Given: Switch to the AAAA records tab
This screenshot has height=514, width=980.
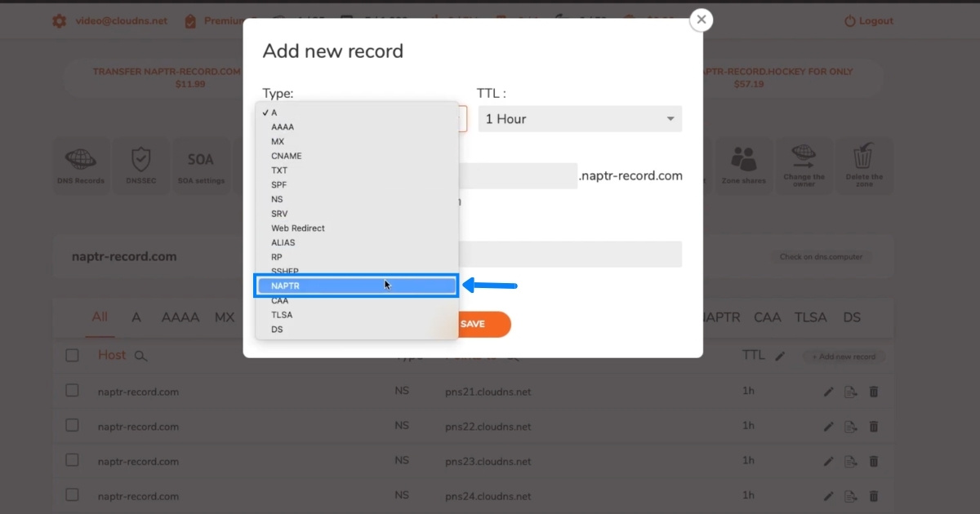Looking at the screenshot, I should point(180,317).
